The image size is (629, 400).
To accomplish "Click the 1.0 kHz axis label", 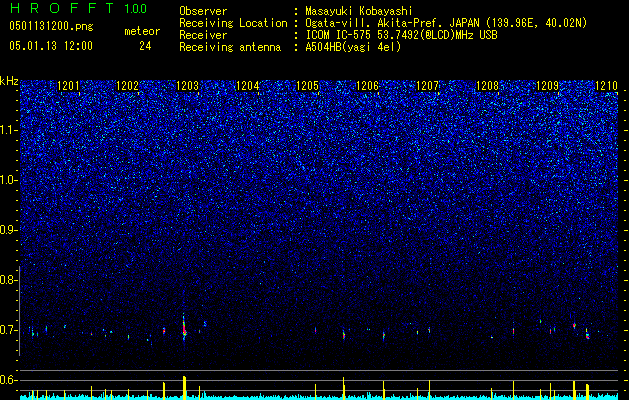I will coord(9,180).
